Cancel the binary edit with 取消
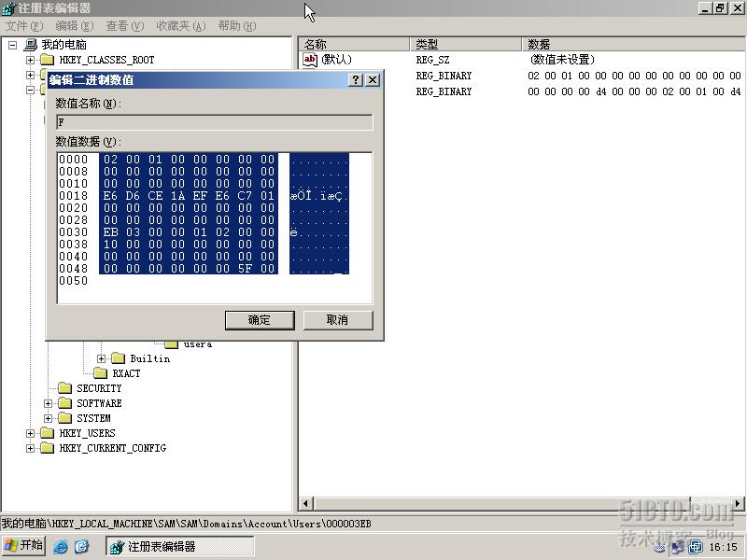The height and width of the screenshot is (560, 747). [x=338, y=320]
